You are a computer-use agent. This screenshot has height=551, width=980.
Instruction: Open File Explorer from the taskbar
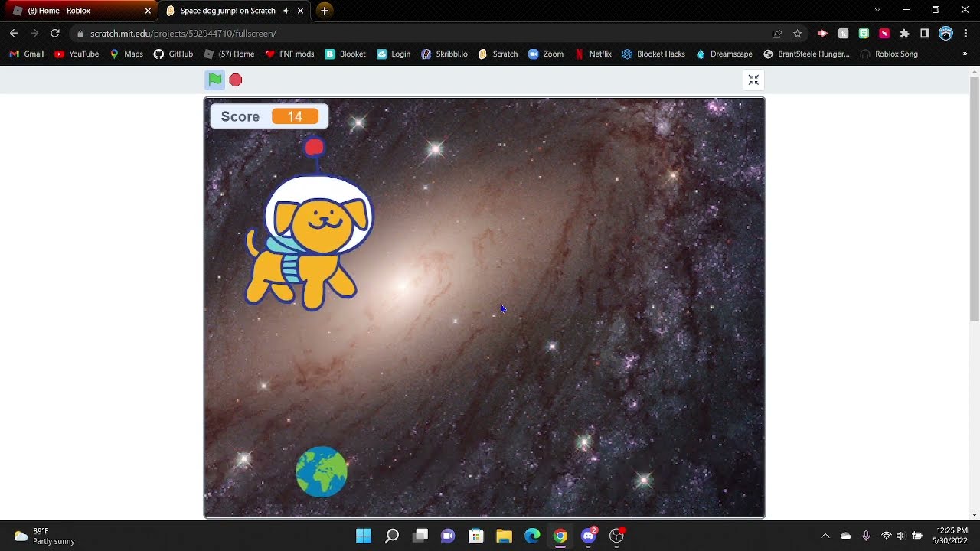coord(504,536)
